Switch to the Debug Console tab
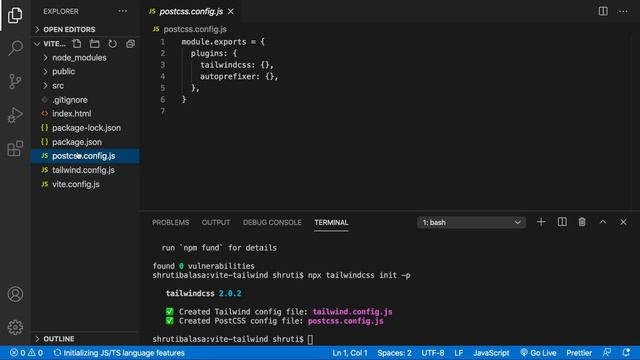The height and width of the screenshot is (360, 640). click(x=272, y=222)
